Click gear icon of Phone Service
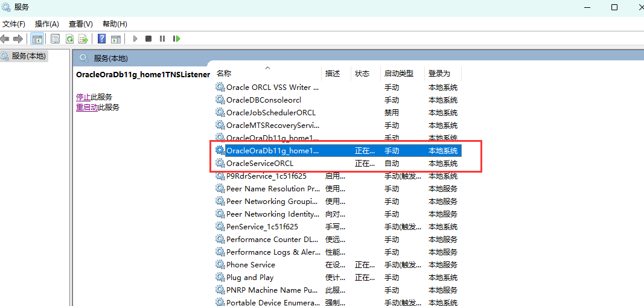 pyautogui.click(x=220, y=265)
